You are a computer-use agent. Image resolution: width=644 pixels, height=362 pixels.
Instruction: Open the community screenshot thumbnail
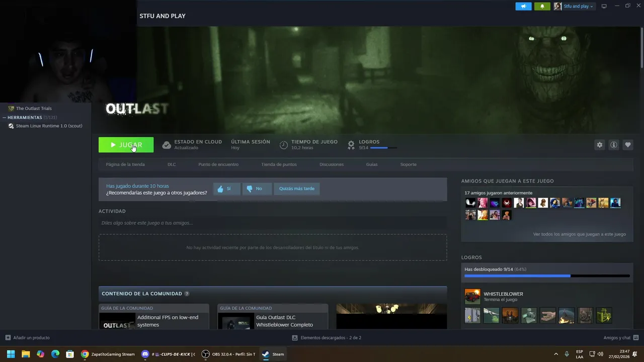[391, 316]
